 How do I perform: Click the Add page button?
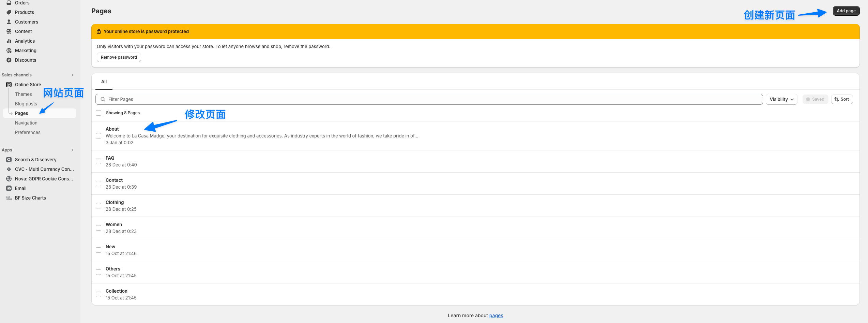pyautogui.click(x=846, y=11)
